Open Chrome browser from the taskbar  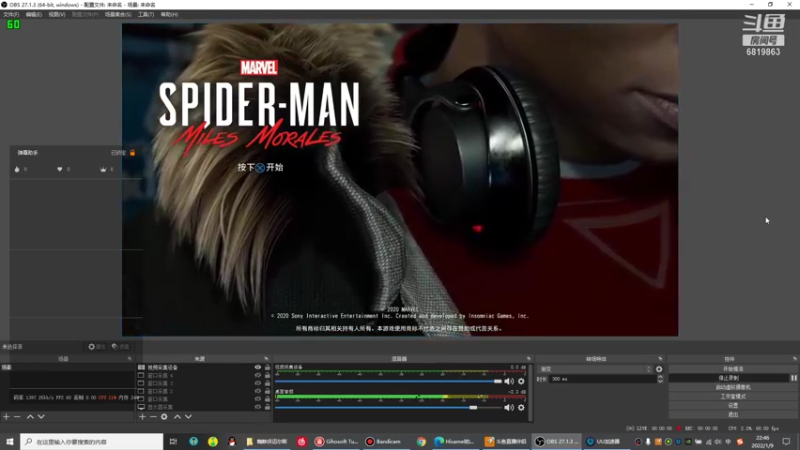(421, 441)
